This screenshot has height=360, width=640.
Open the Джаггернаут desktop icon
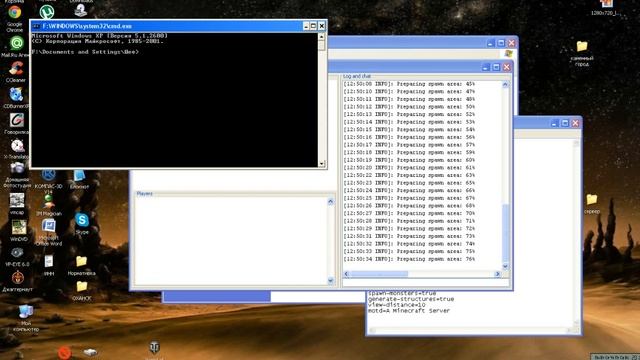(x=18, y=278)
